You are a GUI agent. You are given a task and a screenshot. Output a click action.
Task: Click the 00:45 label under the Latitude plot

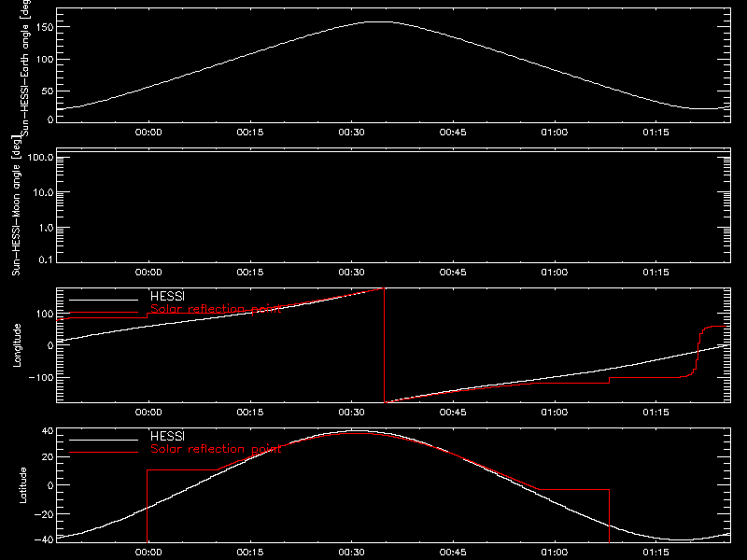click(x=453, y=553)
